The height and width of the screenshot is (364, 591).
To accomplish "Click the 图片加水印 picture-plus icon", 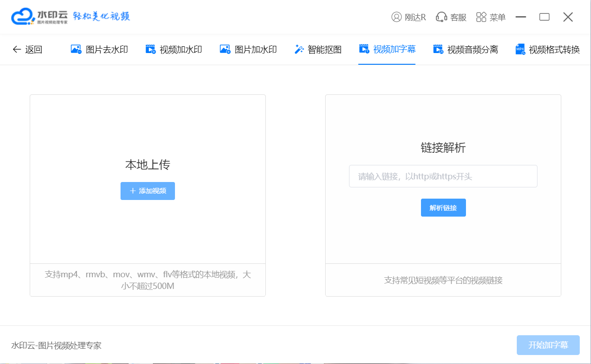I will 225,49.
